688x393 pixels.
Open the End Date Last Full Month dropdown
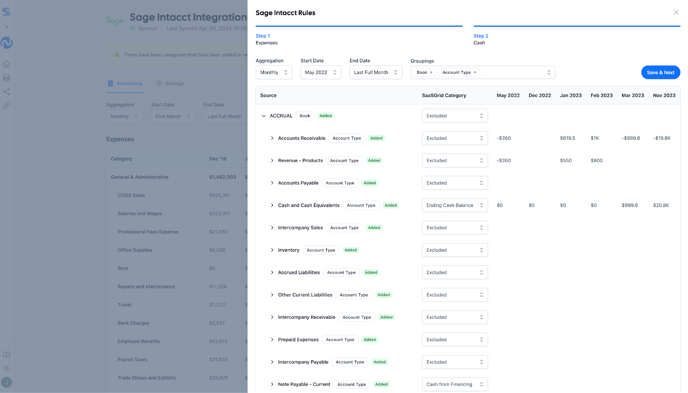click(x=376, y=72)
